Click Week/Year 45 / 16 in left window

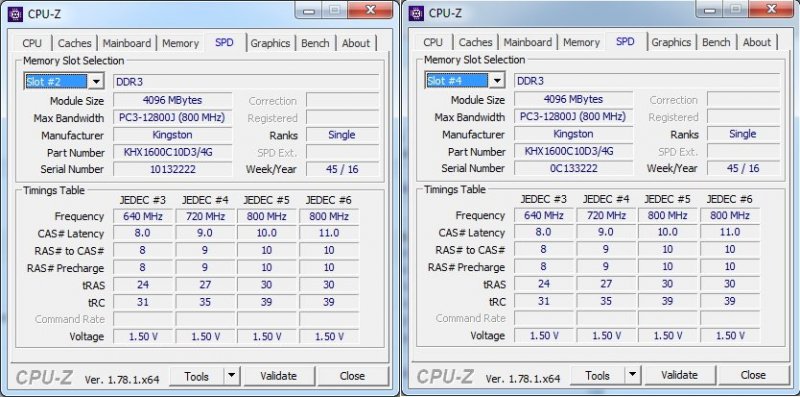342,169
